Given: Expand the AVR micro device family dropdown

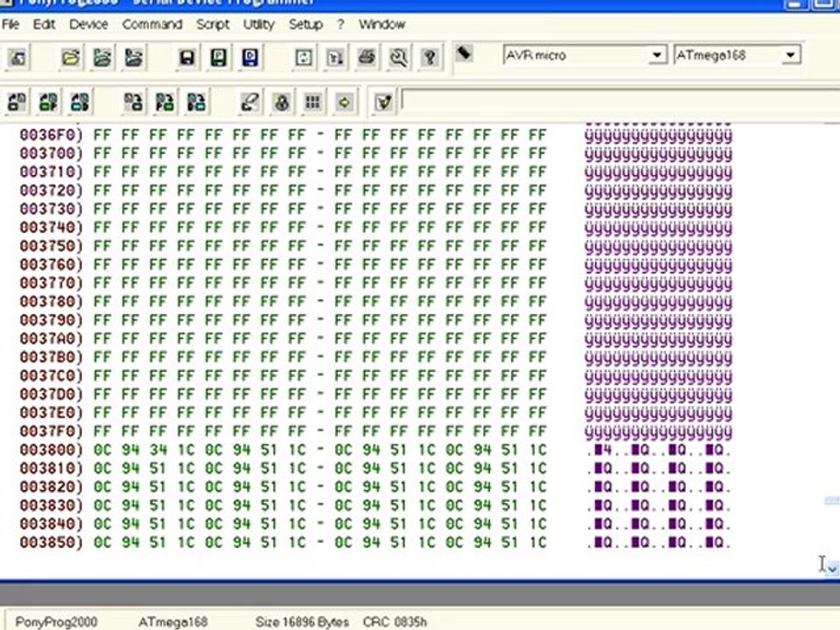Looking at the screenshot, I should click(657, 54).
